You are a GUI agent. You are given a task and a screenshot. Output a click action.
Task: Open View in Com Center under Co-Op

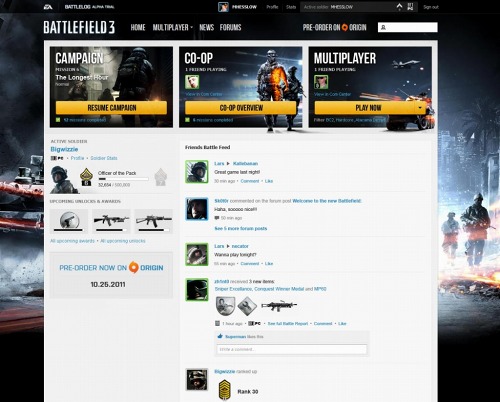pyautogui.click(x=204, y=94)
